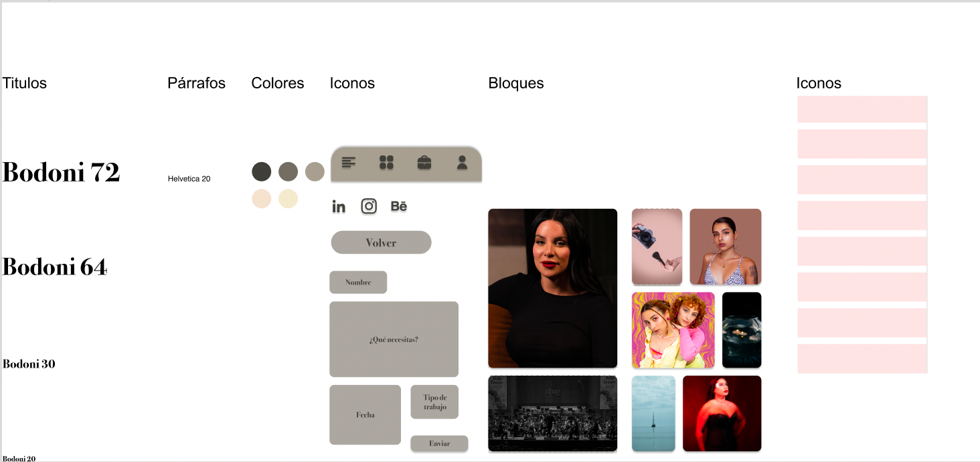The height and width of the screenshot is (462, 980).
Task: Select the Bodoni 30 title text
Action: [29, 364]
